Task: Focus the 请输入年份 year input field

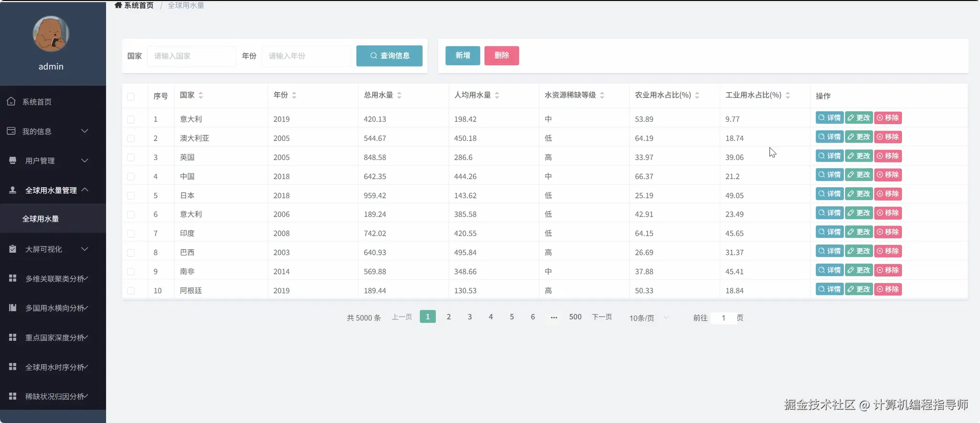Action: click(306, 56)
